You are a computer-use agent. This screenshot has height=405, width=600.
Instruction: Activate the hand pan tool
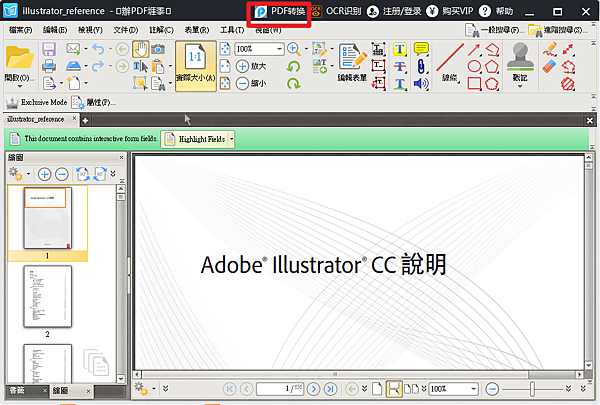click(x=140, y=49)
